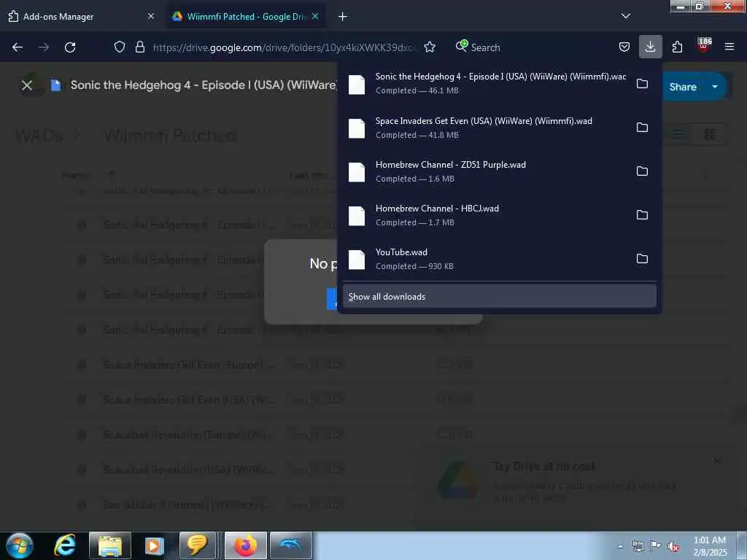The image size is (747, 560).
Task: Open the WADs breadcrumb folder
Action: 39,136
